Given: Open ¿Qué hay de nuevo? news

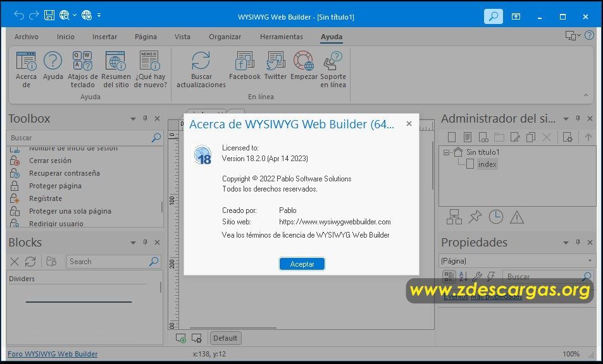Looking at the screenshot, I should [x=150, y=61].
